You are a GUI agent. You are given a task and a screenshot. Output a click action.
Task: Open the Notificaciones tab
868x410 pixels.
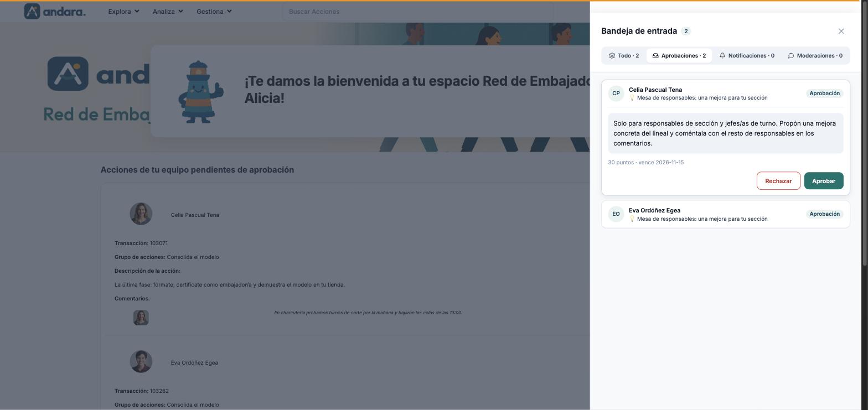click(x=747, y=55)
